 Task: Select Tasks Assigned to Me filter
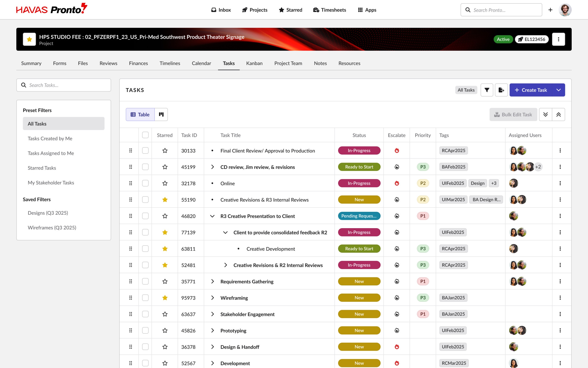pos(64,153)
